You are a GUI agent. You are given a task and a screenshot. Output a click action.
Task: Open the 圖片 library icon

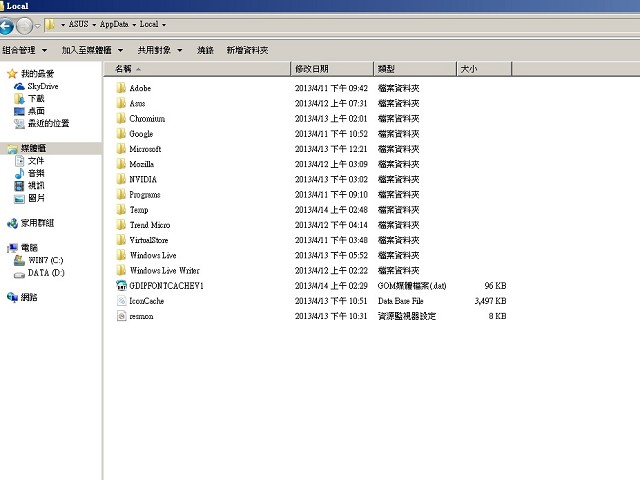click(x=19, y=198)
